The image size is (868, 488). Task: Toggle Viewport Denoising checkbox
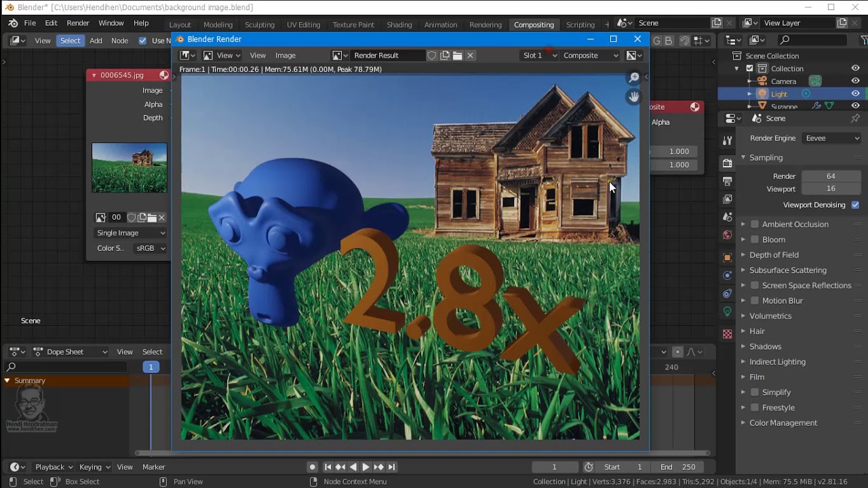tap(855, 205)
